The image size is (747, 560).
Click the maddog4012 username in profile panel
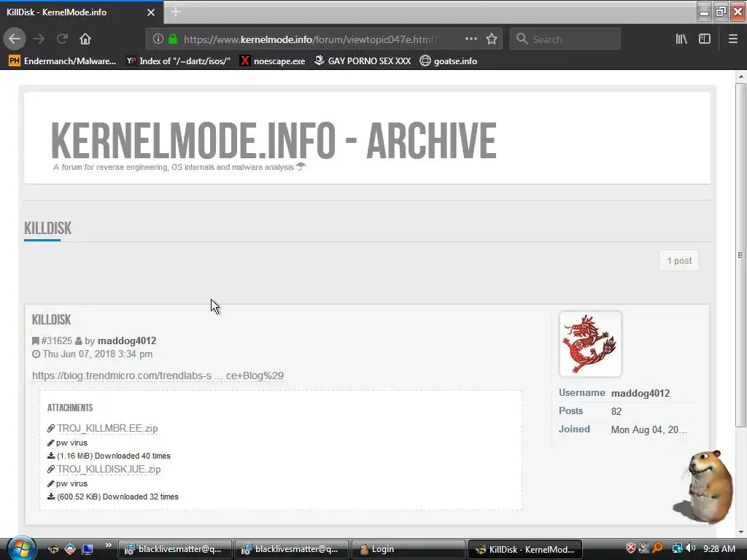point(640,393)
